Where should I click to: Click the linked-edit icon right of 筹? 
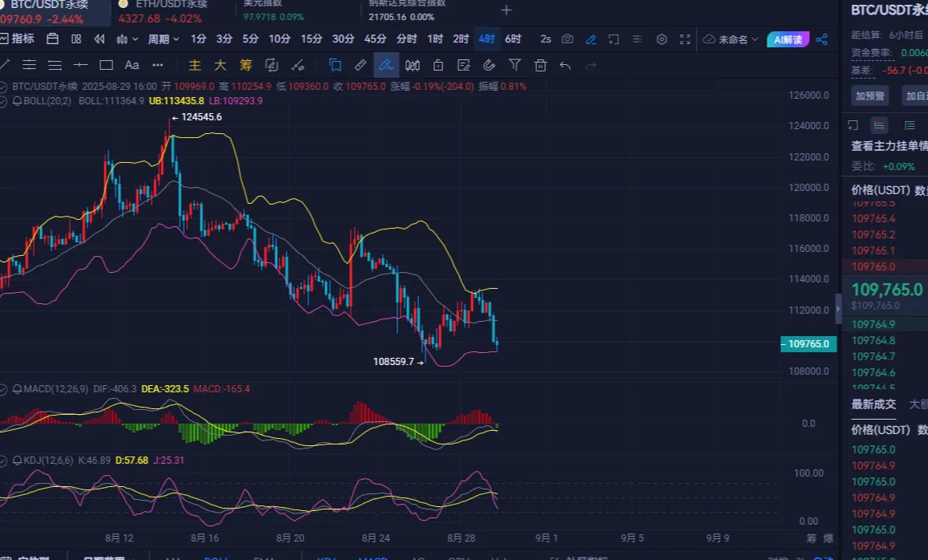click(271, 64)
